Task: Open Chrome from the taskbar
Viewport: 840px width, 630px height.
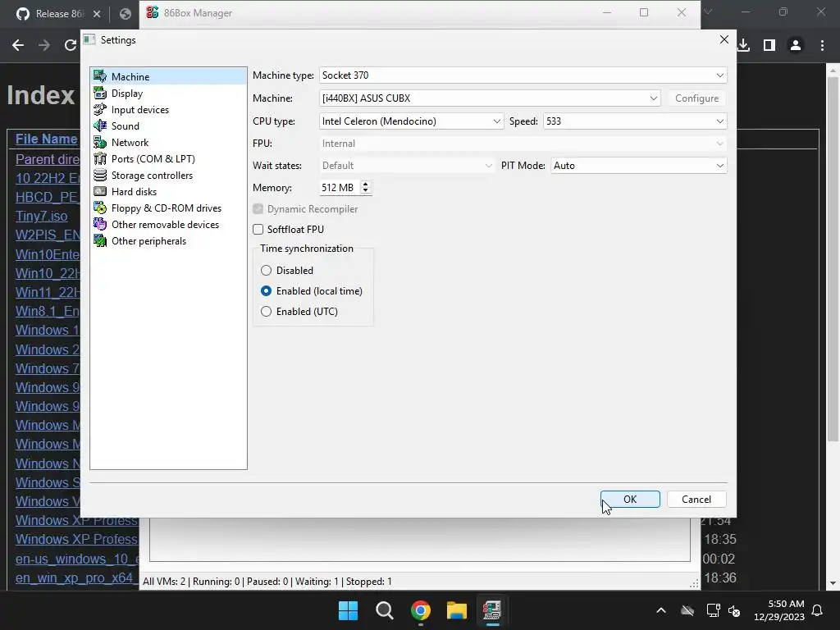Action: click(x=421, y=610)
